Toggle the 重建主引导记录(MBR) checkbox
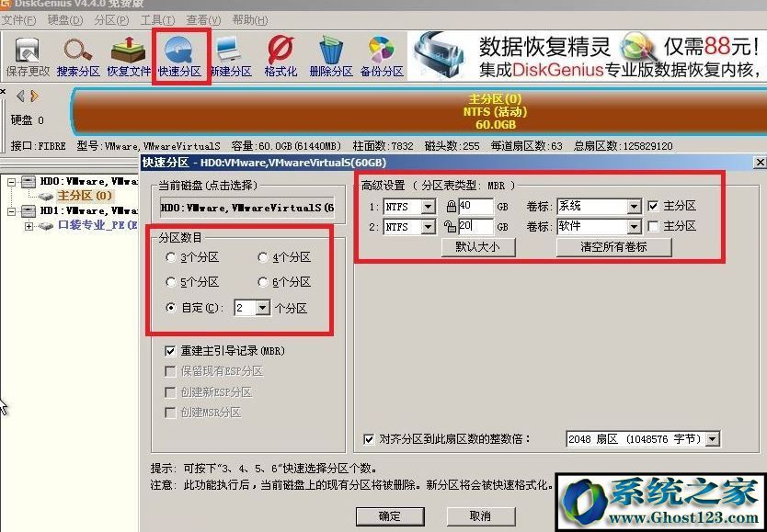767x532 pixels. (x=170, y=351)
